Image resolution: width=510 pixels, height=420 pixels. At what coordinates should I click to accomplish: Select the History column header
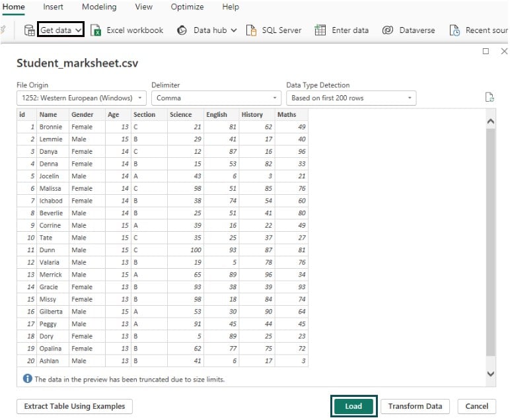[x=257, y=114]
